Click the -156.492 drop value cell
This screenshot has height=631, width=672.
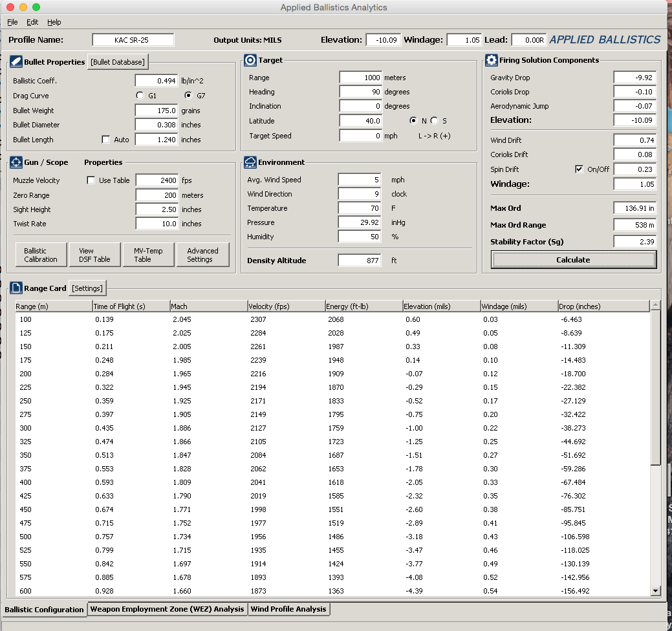[575, 591]
